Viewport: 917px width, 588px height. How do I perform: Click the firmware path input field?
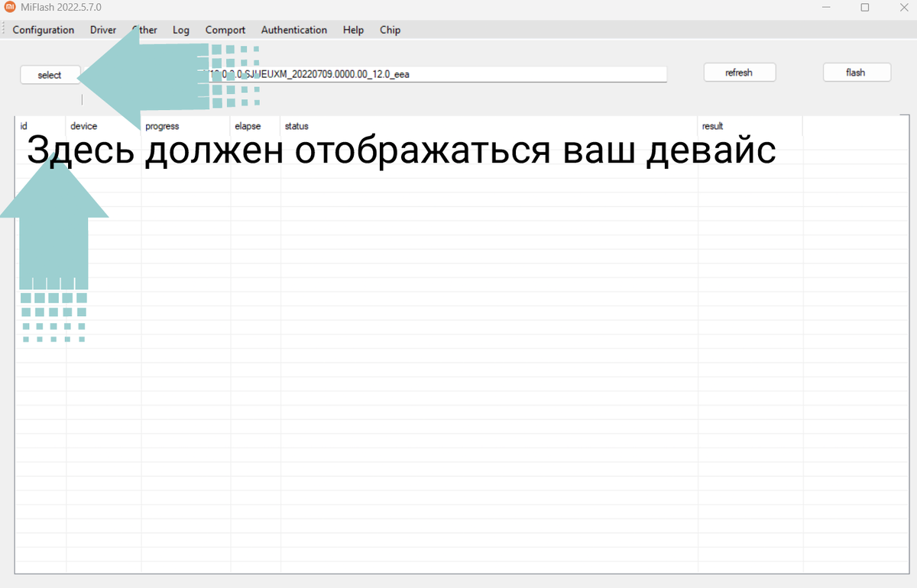(x=458, y=74)
